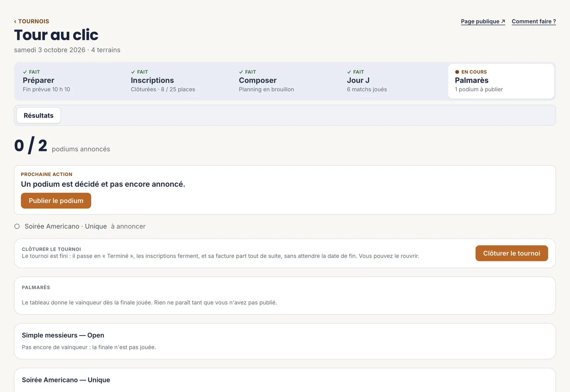Image resolution: width=570 pixels, height=392 pixels.
Task: Click the En cours status dot
Action: [457, 72]
